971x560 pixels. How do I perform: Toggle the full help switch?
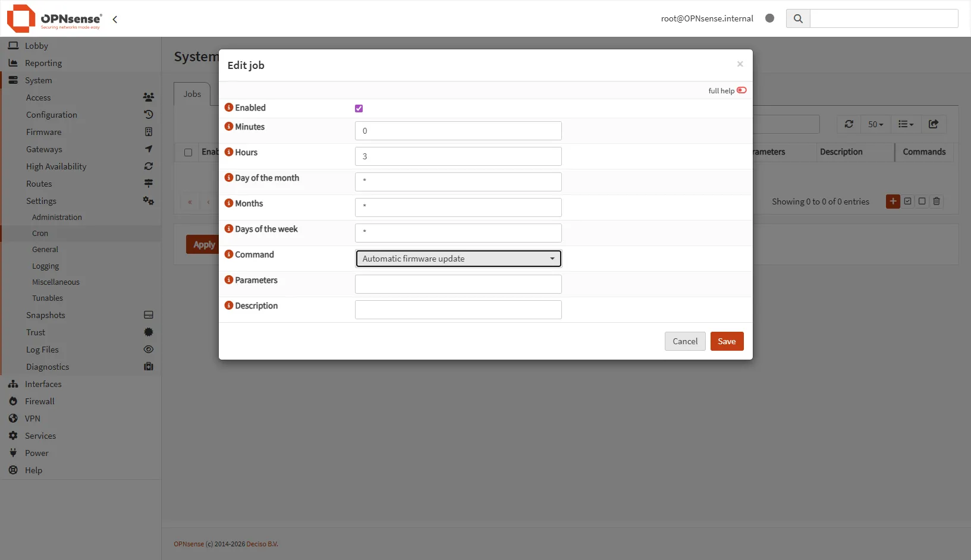pyautogui.click(x=741, y=90)
